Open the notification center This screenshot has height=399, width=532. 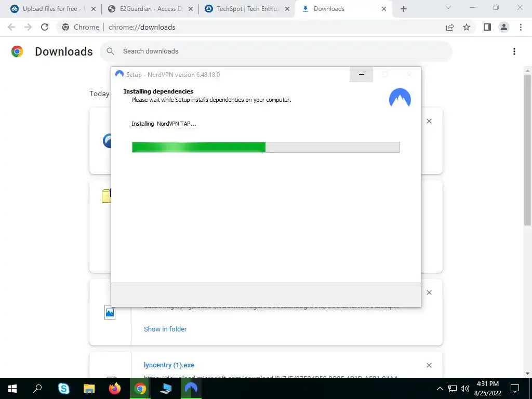(515, 389)
